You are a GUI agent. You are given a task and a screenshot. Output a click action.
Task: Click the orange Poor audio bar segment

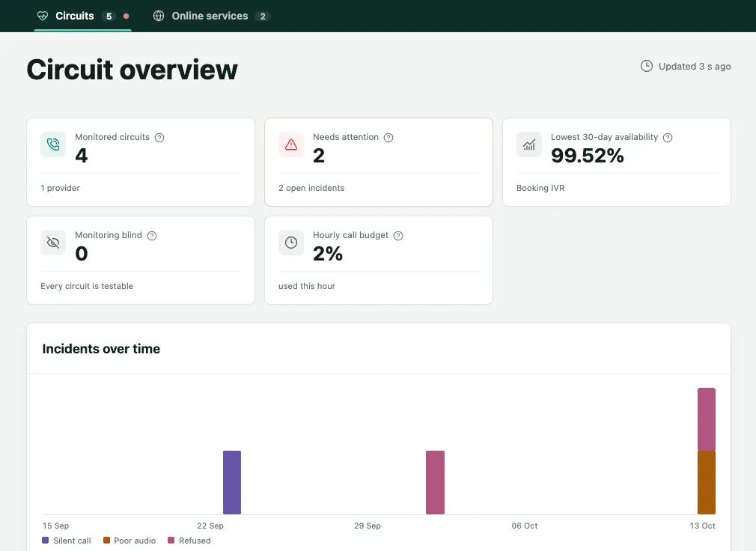pos(707,483)
